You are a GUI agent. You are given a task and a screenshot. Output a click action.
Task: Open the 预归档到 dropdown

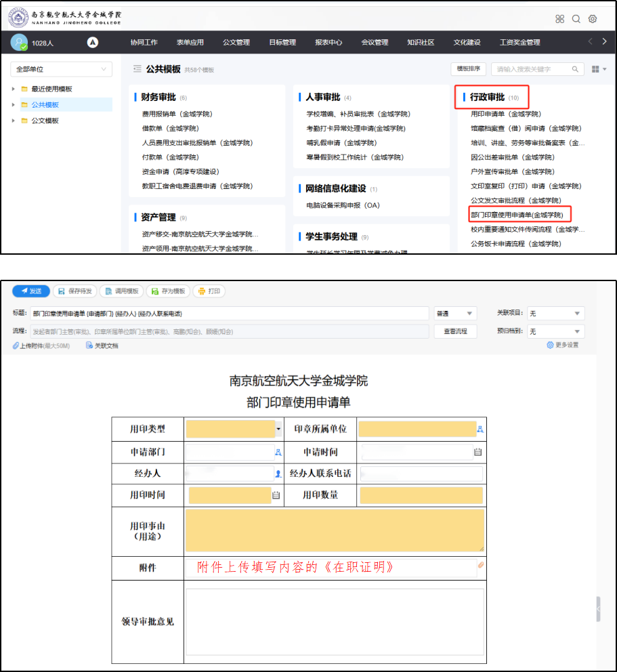[x=556, y=331]
